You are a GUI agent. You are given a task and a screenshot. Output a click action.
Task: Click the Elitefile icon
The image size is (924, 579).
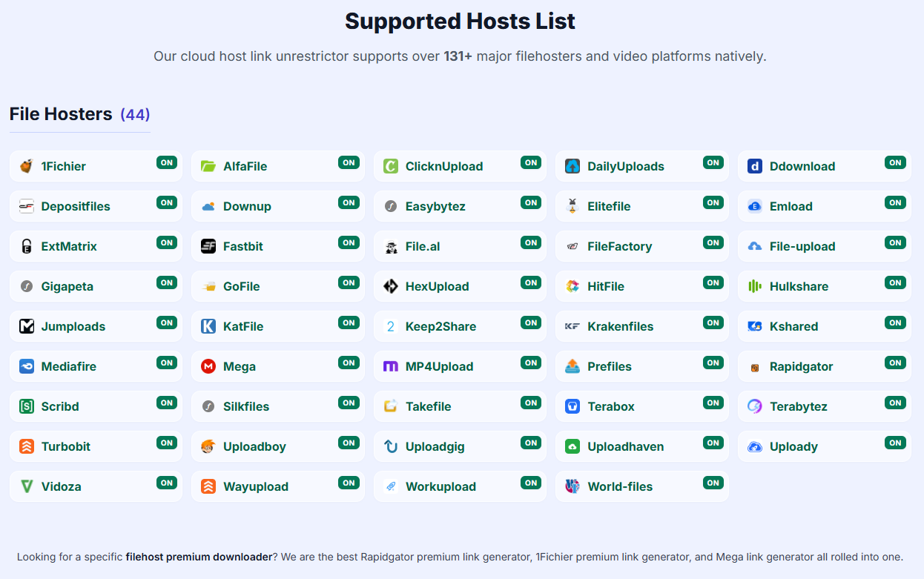pos(572,206)
